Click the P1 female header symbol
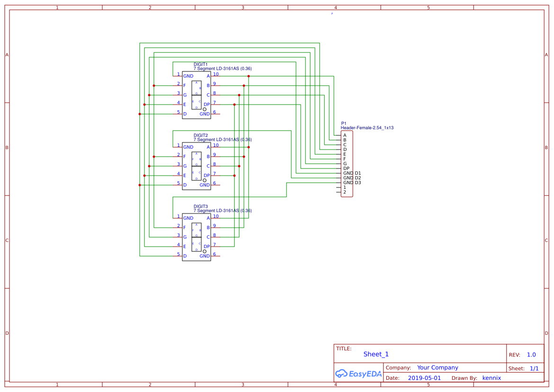The height and width of the screenshot is (392, 554). pos(346,163)
